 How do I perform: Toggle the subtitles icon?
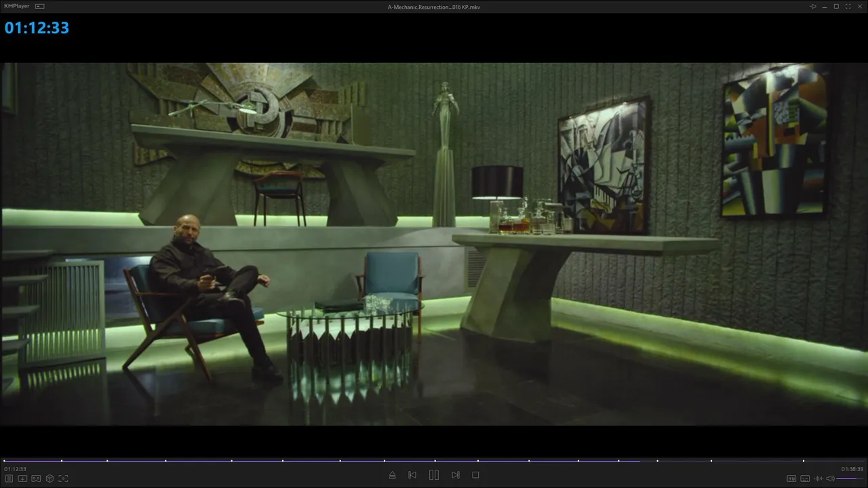(x=805, y=479)
